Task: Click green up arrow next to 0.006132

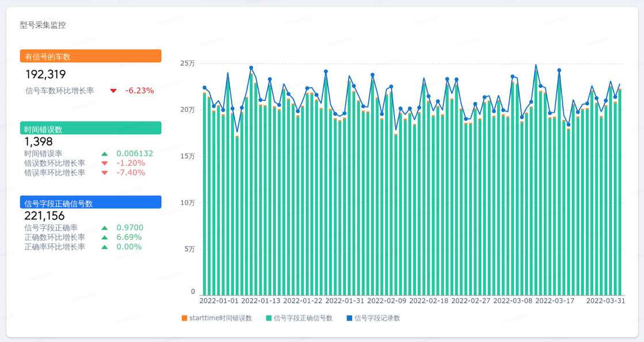Action: tap(105, 154)
